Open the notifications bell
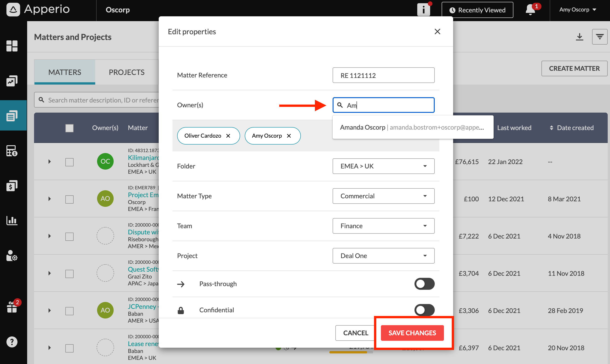Image resolution: width=610 pixels, height=364 pixels. 530,10
